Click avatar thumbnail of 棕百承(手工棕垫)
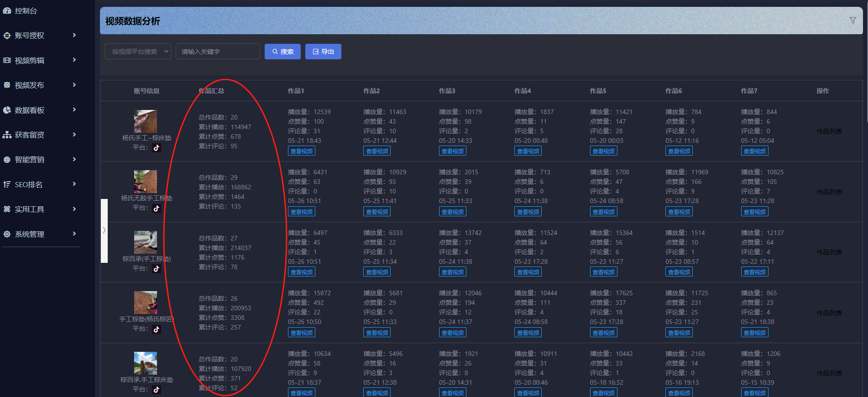868x397 pixels. pyautogui.click(x=146, y=242)
